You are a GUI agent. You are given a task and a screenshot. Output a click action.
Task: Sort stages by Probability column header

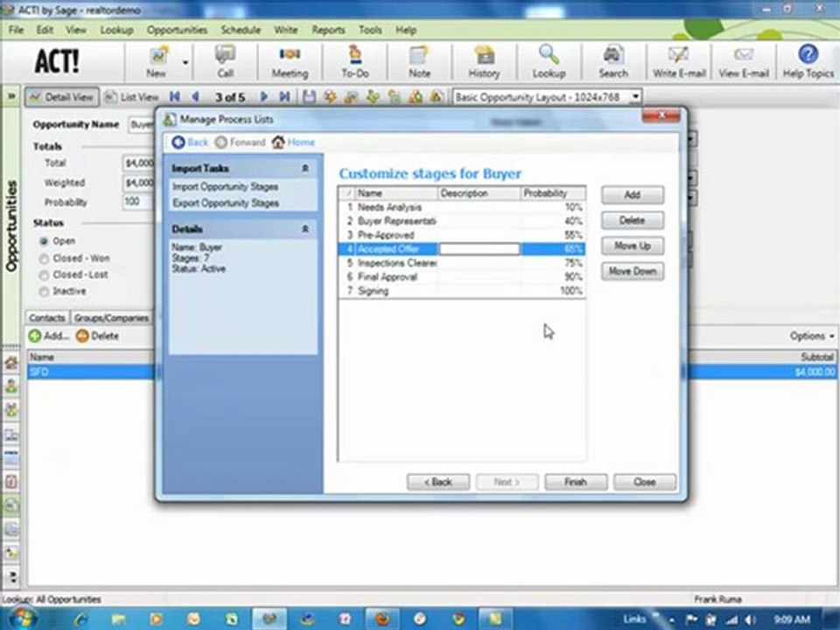(553, 193)
